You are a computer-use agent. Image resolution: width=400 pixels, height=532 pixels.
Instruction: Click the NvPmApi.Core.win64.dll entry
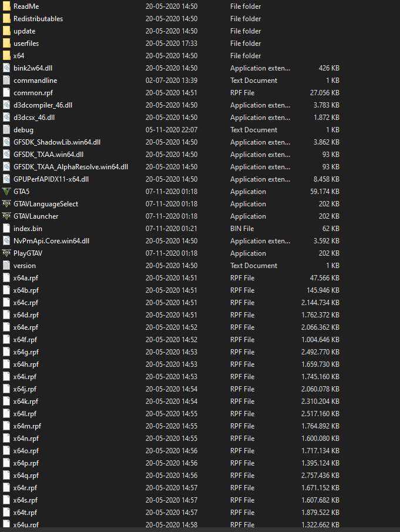[51, 241]
